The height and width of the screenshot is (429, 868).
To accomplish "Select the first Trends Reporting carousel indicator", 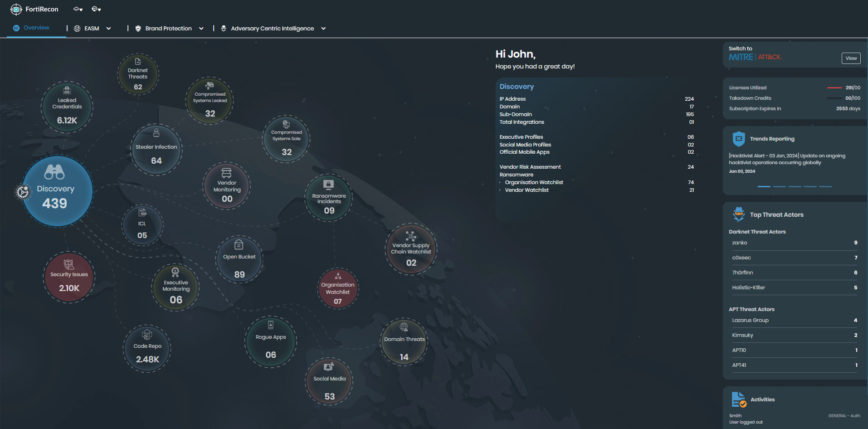I will [x=764, y=186].
